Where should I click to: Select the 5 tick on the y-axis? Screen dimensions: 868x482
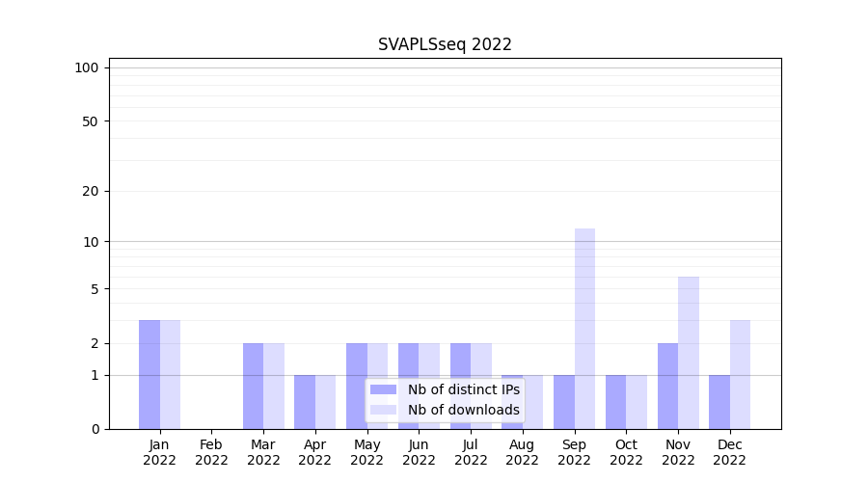tap(95, 289)
